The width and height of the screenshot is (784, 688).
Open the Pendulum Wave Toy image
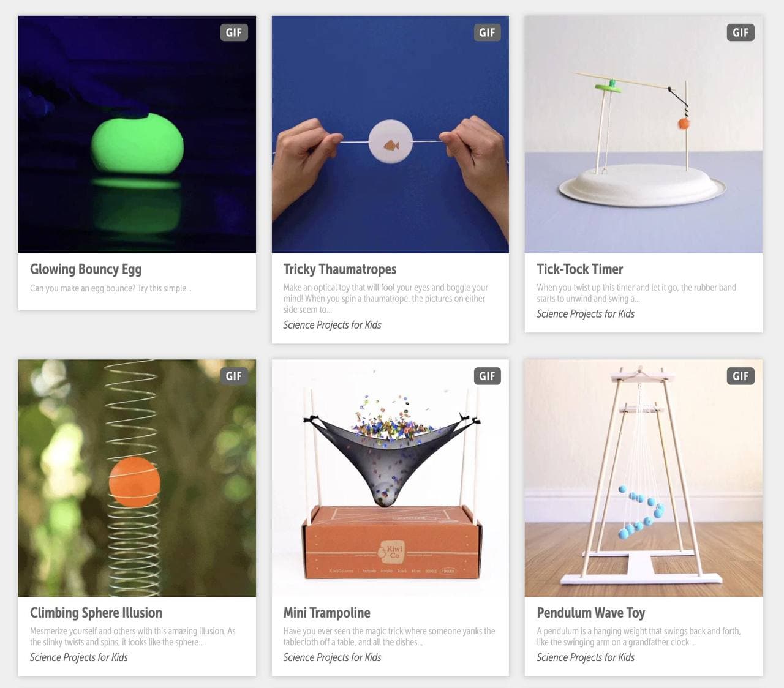tap(644, 478)
